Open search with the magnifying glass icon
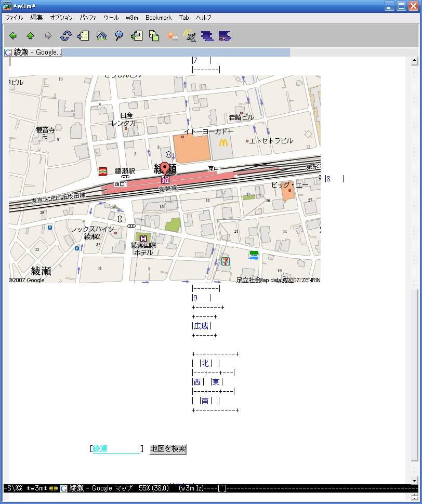The height and width of the screenshot is (504, 422). (119, 36)
